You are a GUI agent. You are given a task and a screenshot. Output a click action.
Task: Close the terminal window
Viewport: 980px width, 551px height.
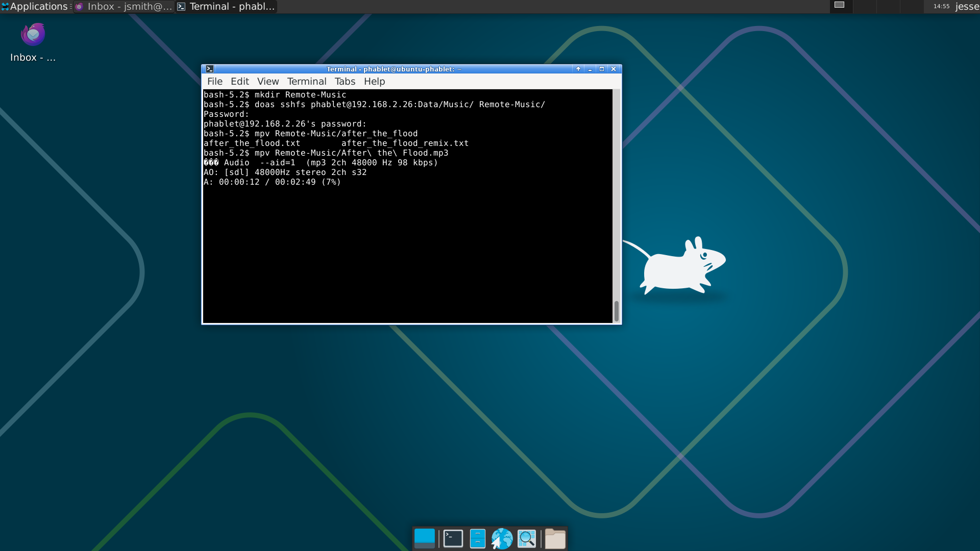(x=614, y=69)
